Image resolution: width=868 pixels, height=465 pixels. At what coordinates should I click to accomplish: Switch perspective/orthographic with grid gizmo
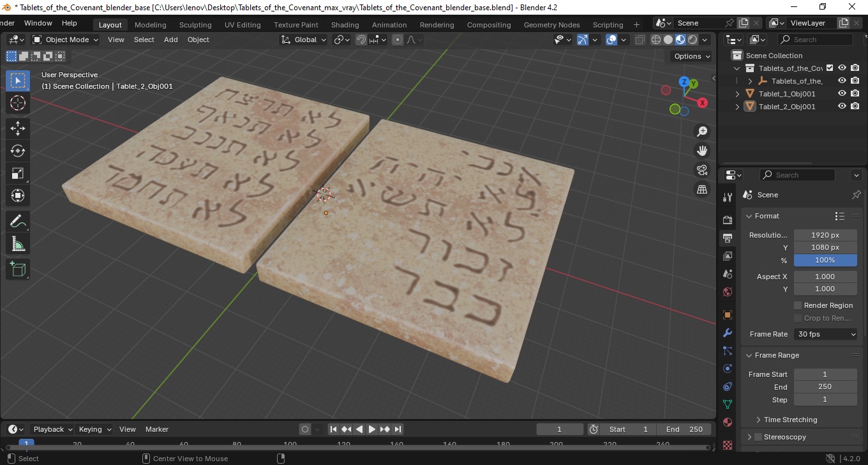702,189
